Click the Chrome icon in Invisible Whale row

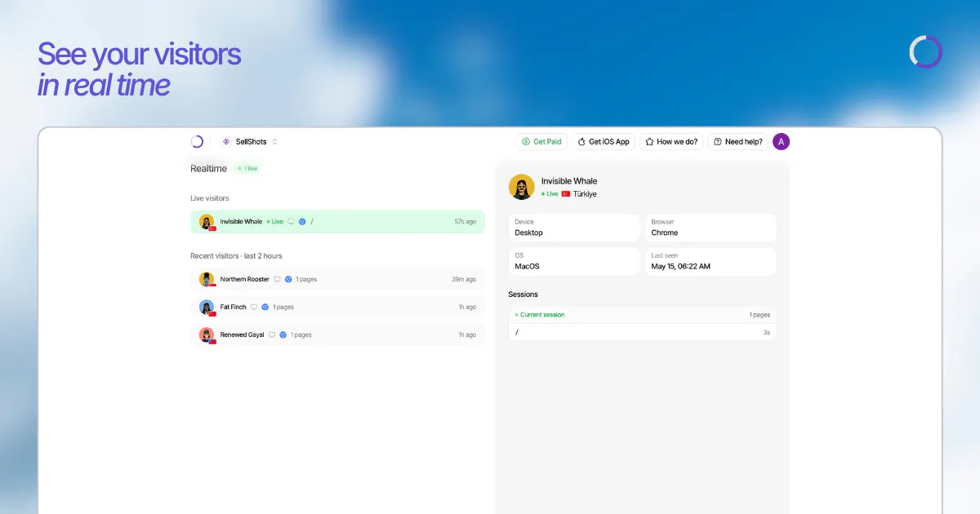click(302, 221)
